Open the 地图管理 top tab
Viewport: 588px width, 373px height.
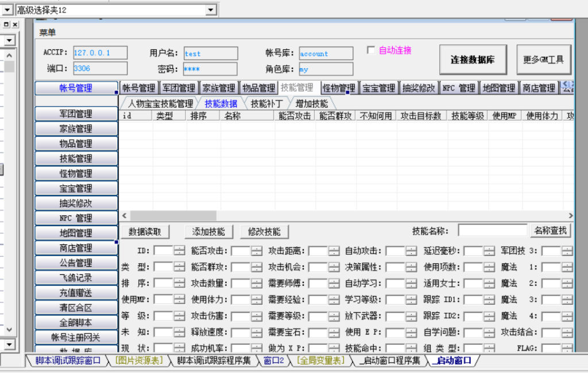pos(499,88)
